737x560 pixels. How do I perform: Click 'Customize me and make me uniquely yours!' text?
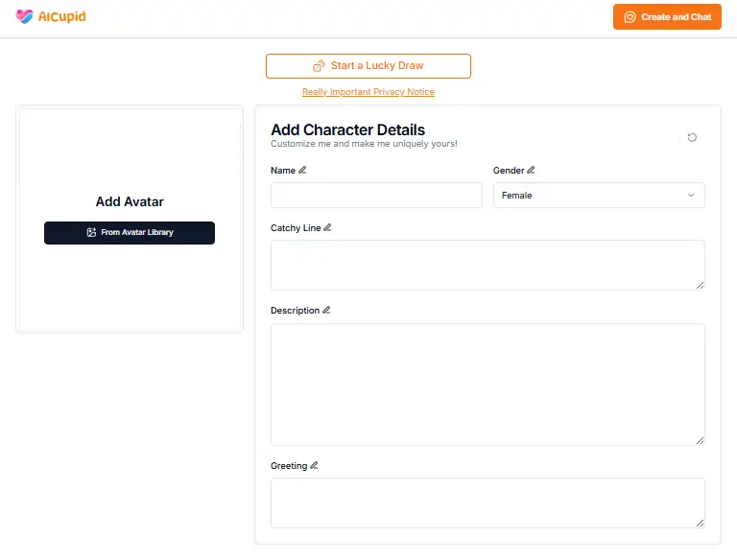click(x=364, y=144)
